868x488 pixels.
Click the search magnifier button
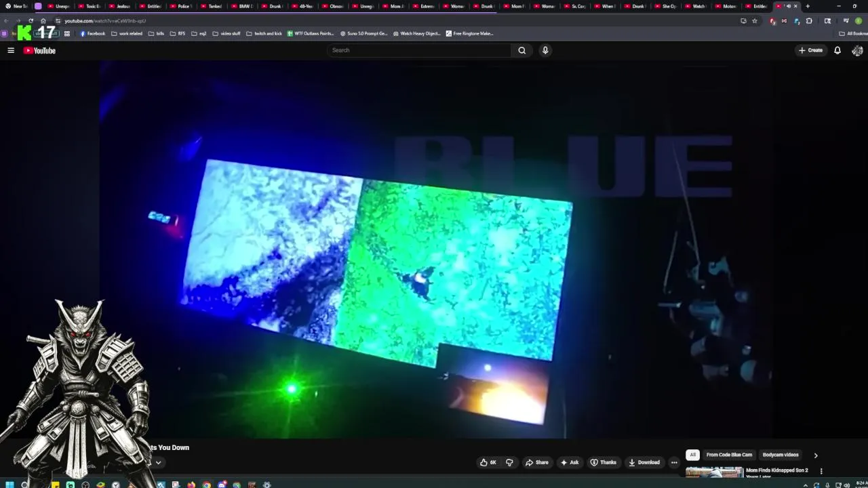pos(521,50)
